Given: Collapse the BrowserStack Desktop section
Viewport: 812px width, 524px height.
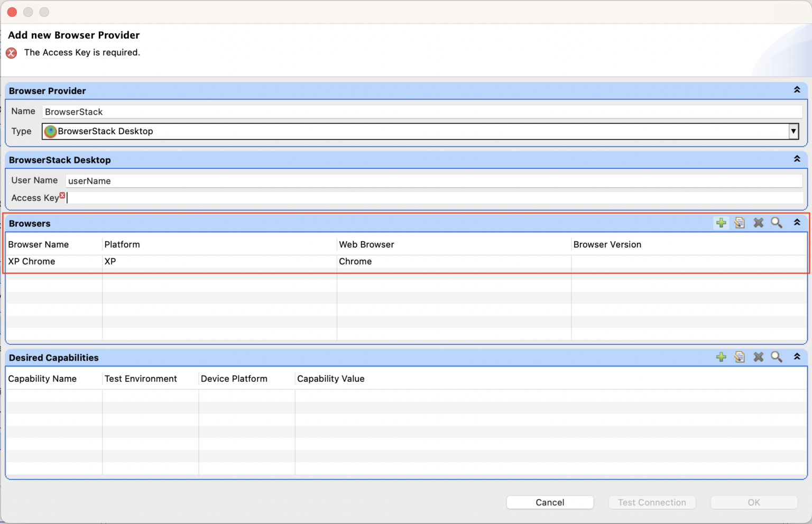Looking at the screenshot, I should 797,159.
